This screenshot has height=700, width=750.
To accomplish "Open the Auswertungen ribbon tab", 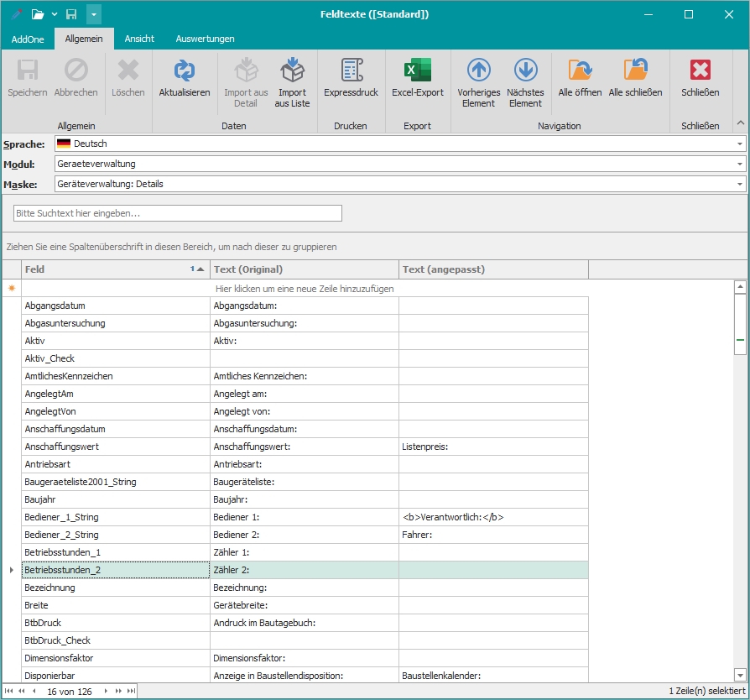I will 205,39.
